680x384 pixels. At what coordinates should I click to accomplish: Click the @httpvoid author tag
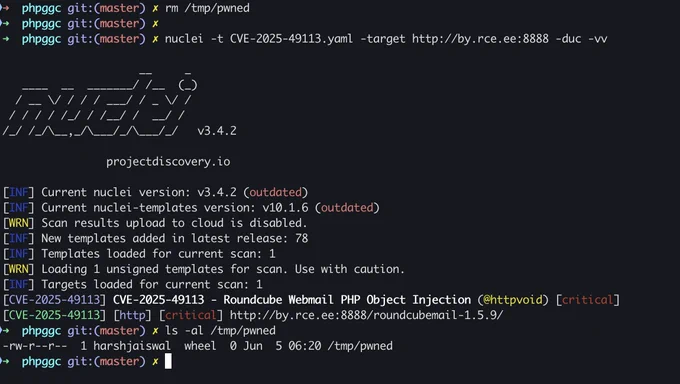click(x=513, y=300)
